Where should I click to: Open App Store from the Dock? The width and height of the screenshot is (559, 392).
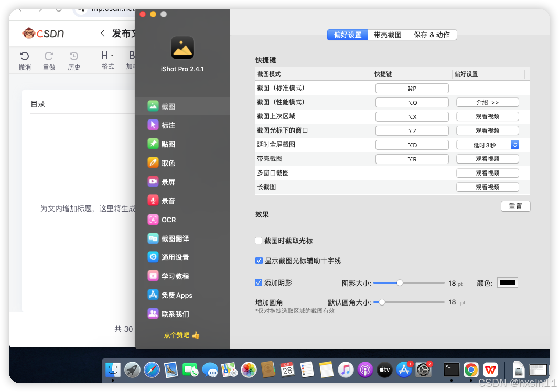pyautogui.click(x=404, y=369)
